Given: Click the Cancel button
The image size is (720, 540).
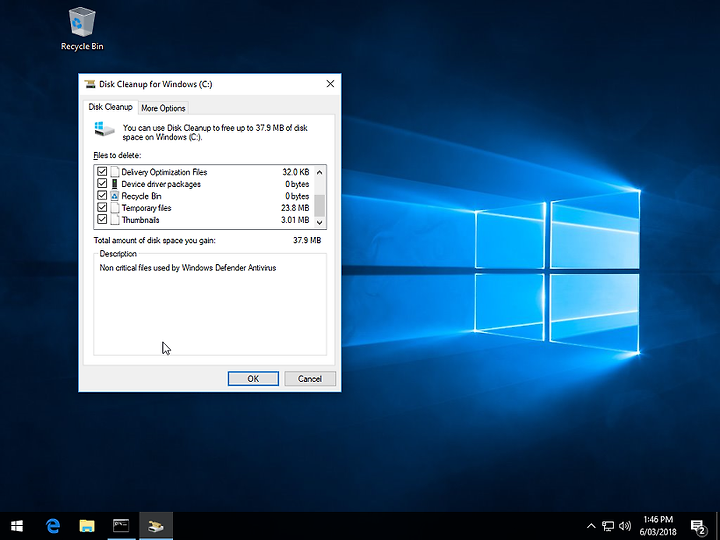Looking at the screenshot, I should tap(310, 379).
